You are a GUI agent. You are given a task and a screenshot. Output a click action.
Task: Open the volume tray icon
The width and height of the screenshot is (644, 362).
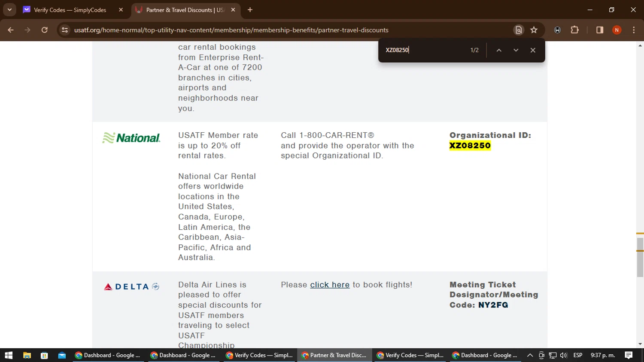(564, 355)
